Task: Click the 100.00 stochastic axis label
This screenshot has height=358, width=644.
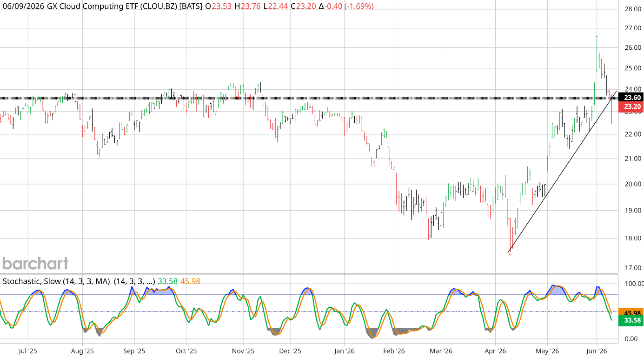Action: (x=634, y=284)
